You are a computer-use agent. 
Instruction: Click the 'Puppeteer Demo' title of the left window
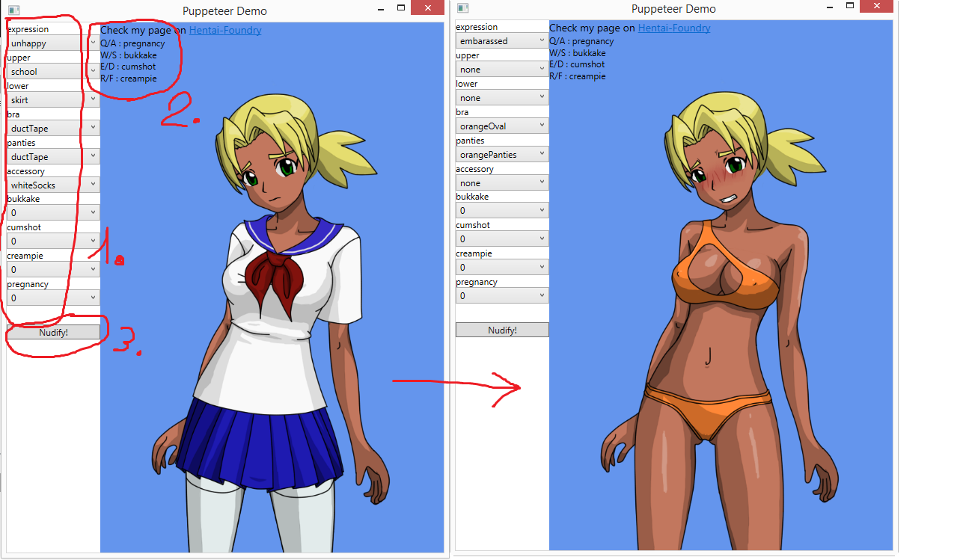224,10
